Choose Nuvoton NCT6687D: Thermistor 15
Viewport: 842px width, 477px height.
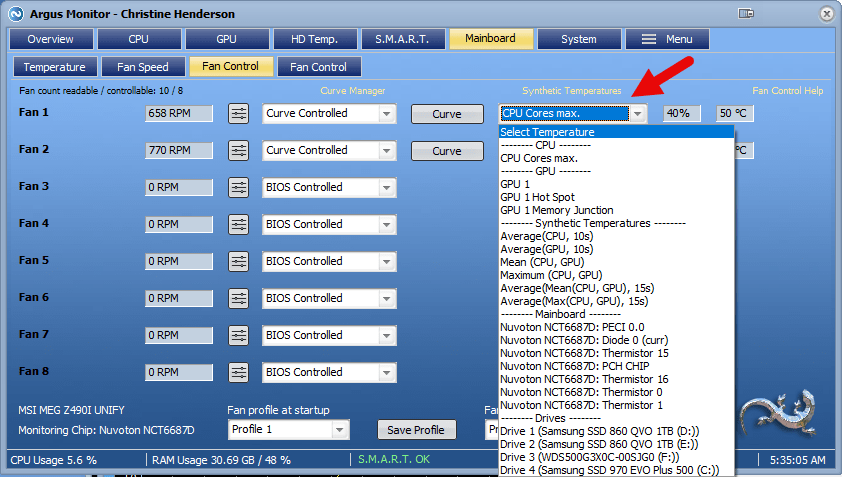[616, 353]
